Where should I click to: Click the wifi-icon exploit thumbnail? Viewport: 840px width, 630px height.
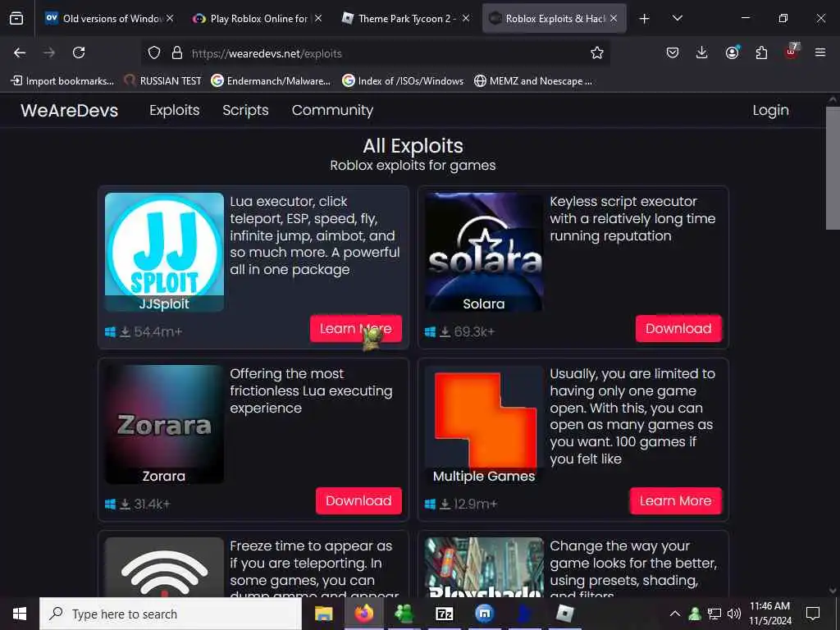point(164,568)
